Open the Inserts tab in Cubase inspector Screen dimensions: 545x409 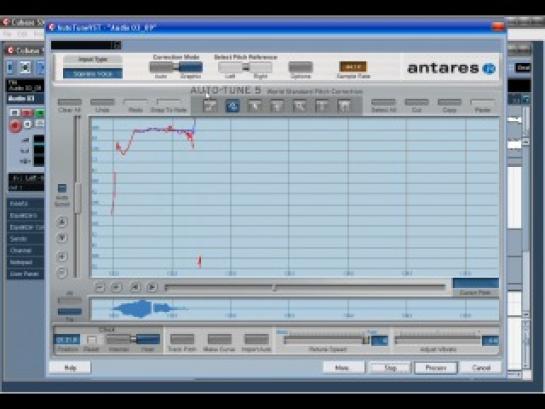click(x=25, y=204)
